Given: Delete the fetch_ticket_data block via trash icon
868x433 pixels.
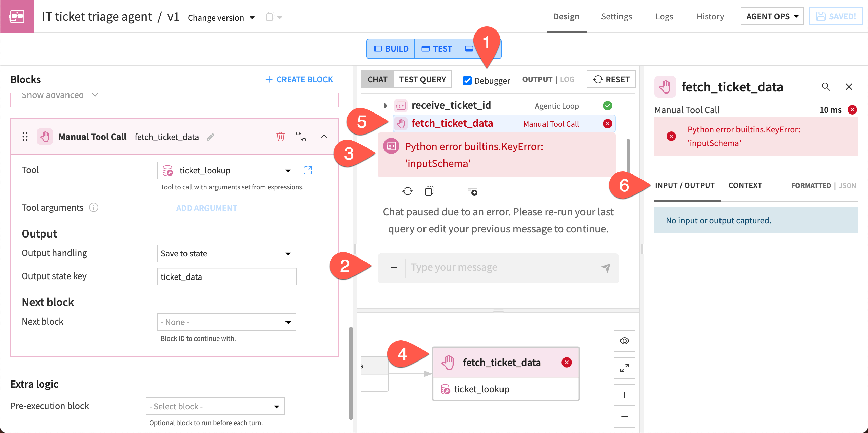Looking at the screenshot, I should coord(281,137).
